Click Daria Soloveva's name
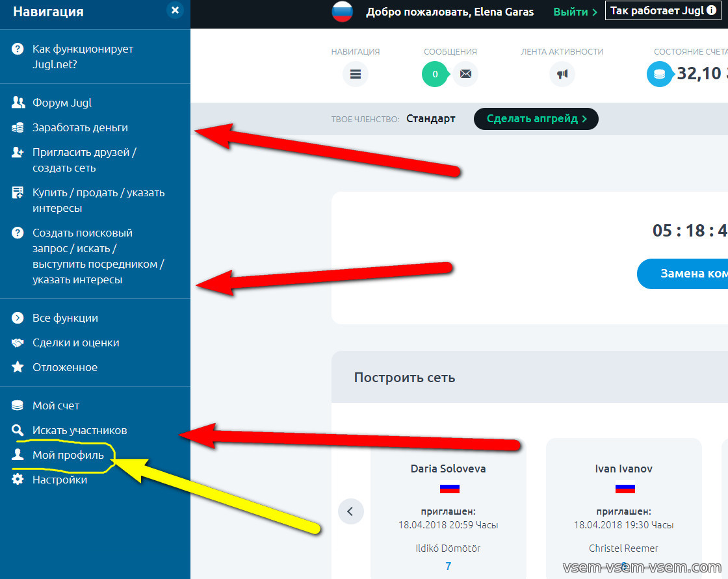The height and width of the screenshot is (579, 728). (x=448, y=469)
